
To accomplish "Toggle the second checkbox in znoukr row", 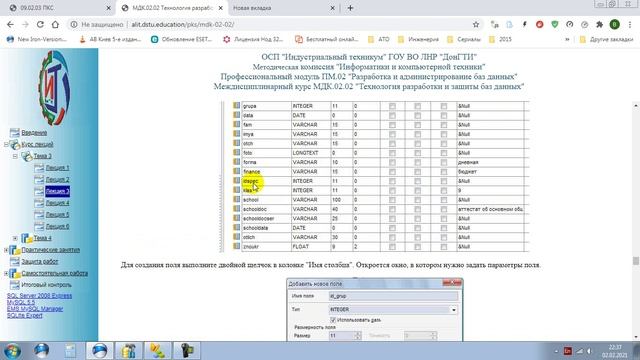I will [x=418, y=247].
